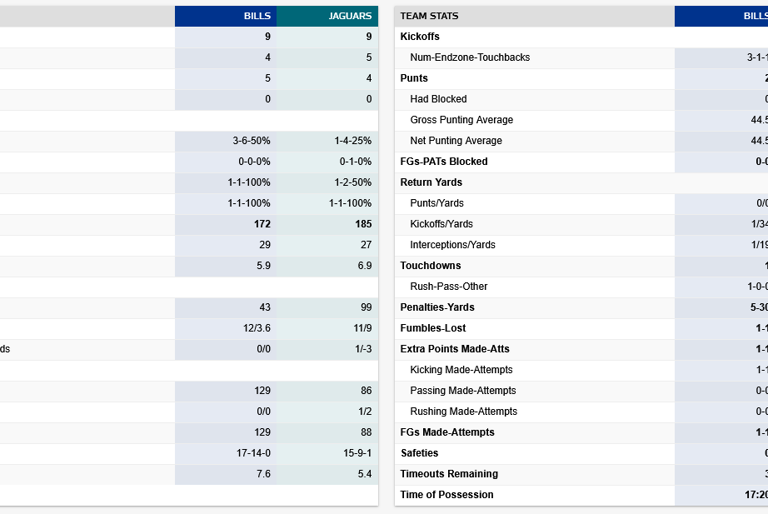Select the Return Yards section heading
The image size is (768, 514).
[431, 183]
